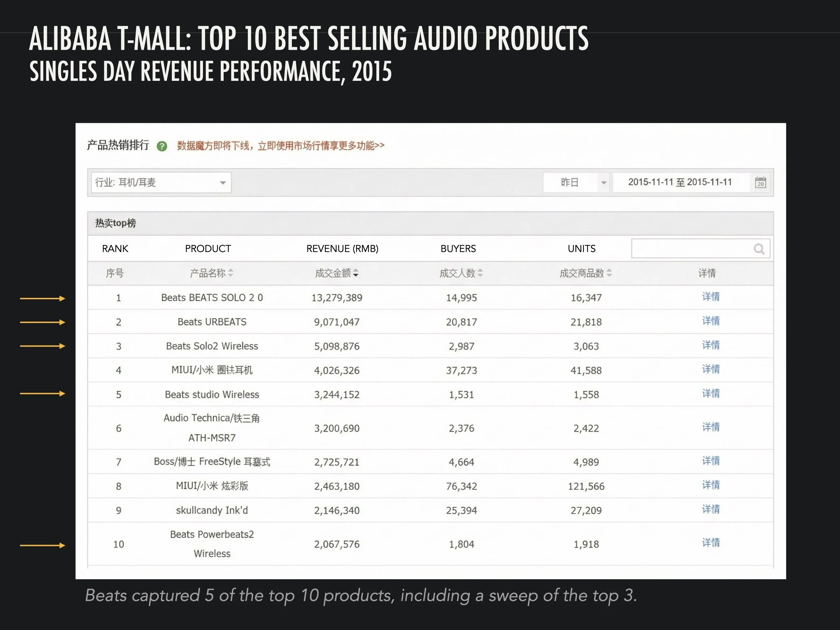This screenshot has height=630, width=840.
Task: Toggle descending sort on revenue column arrows
Action: pos(356,273)
